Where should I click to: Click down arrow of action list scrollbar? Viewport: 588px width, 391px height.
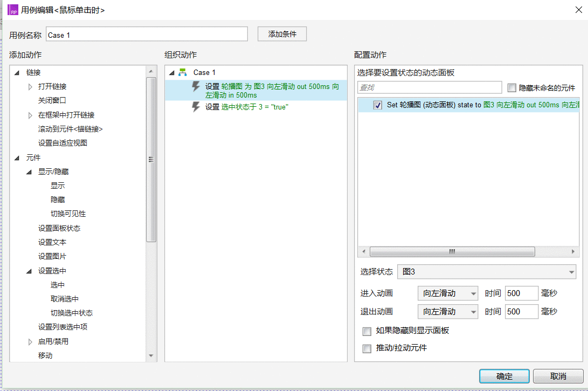pos(151,355)
